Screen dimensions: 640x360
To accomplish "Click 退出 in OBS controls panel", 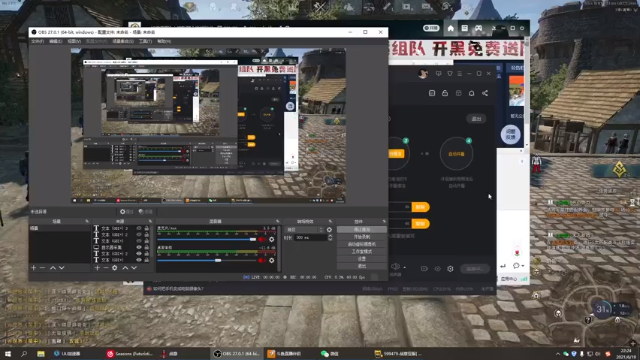I will tap(362, 266).
